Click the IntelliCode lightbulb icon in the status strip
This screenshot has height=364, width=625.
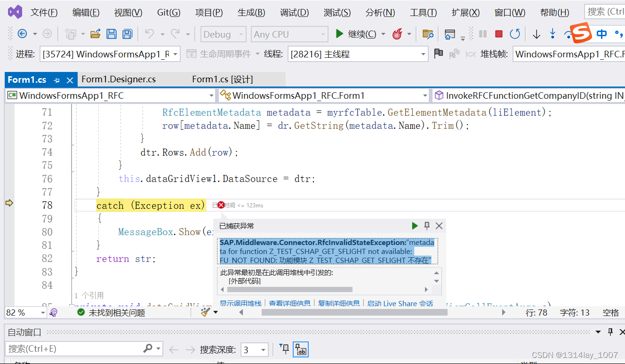point(54,312)
